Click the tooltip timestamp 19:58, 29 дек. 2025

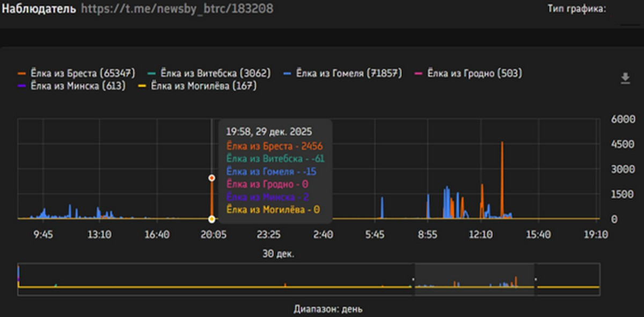(x=269, y=131)
